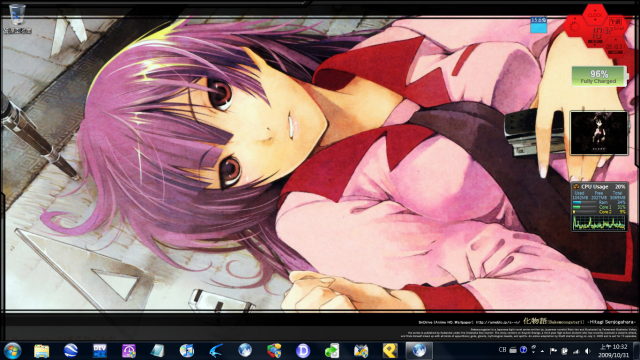This screenshot has height=360, width=640.
Task: Click the blue help circle tray icon
Action: pos(523,350)
